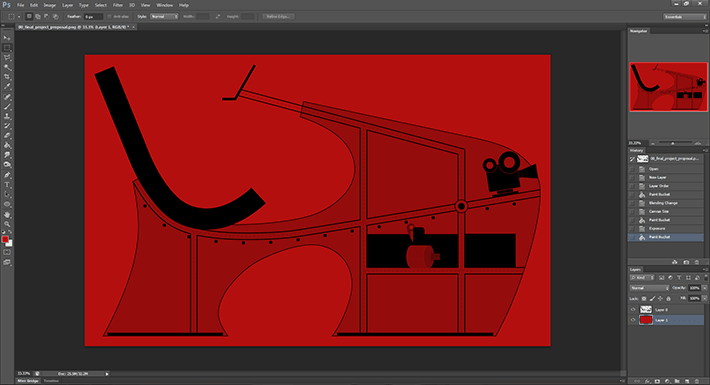Image resolution: width=710 pixels, height=385 pixels.
Task: Hide Layer 1 with its eye icon
Action: coord(633,320)
